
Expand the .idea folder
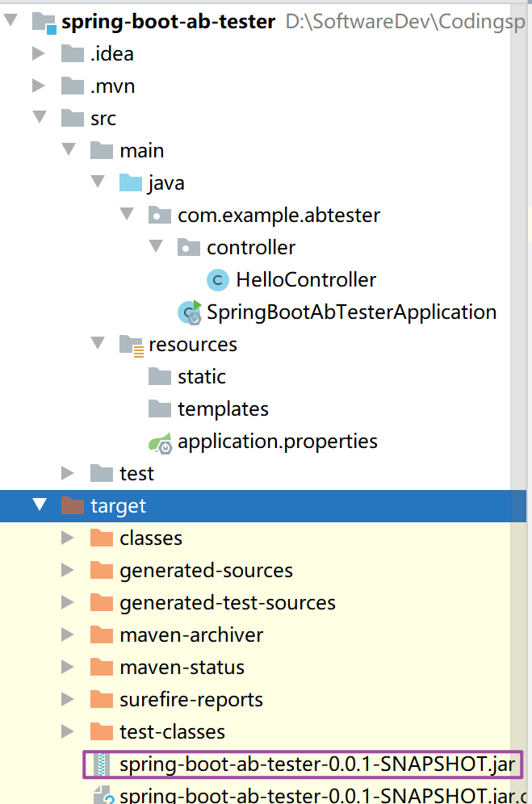point(38,54)
